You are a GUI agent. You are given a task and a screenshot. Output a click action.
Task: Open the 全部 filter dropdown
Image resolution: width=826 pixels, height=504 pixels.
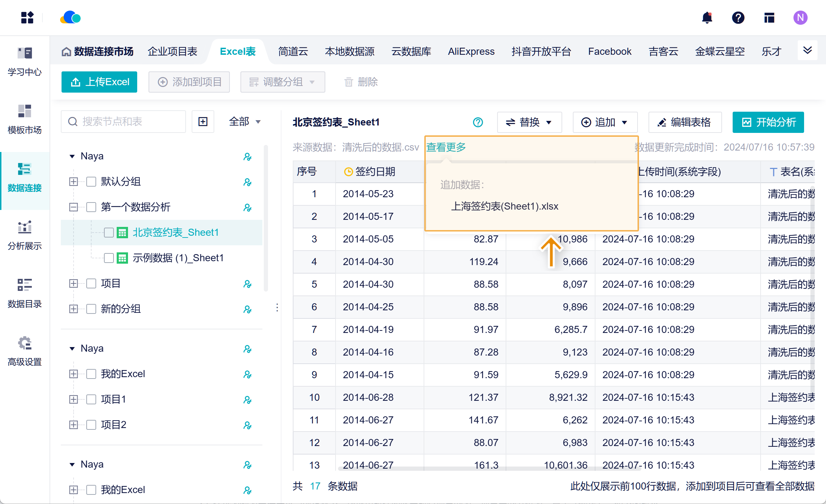pos(245,122)
